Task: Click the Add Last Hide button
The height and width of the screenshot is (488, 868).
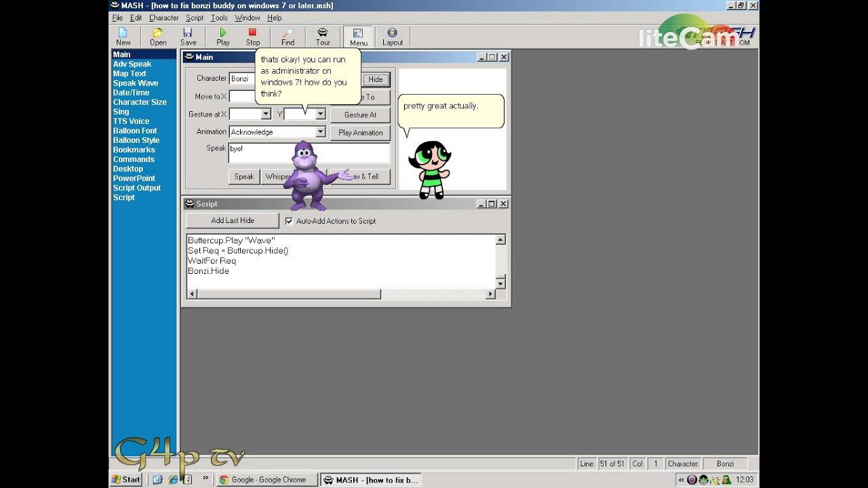Action: tap(233, 220)
